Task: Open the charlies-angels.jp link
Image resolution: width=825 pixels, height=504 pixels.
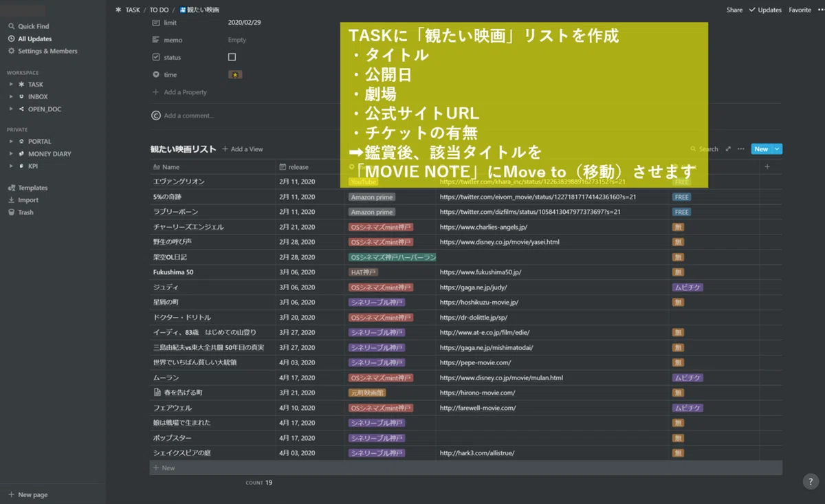Action: pos(483,227)
